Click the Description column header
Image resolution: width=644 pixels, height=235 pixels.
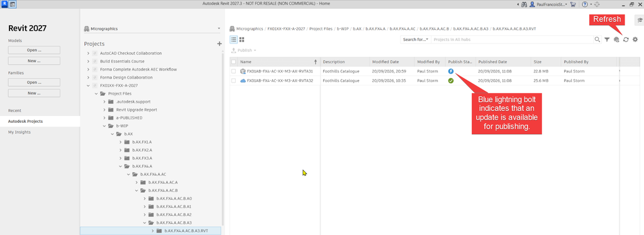point(345,62)
